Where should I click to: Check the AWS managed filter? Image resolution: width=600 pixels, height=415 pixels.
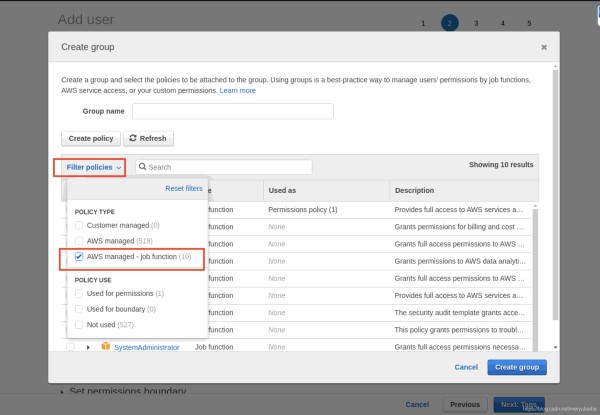pyautogui.click(x=78, y=241)
